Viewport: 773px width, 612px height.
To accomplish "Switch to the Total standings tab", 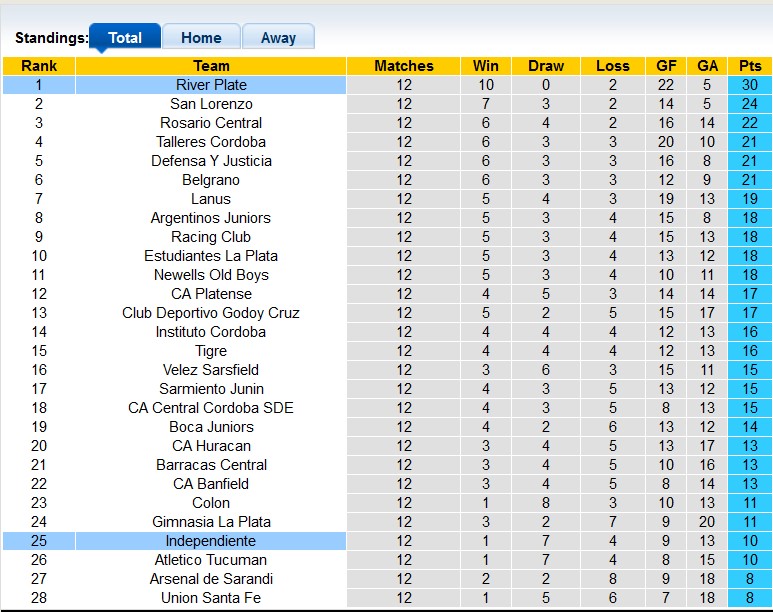I will (x=125, y=38).
